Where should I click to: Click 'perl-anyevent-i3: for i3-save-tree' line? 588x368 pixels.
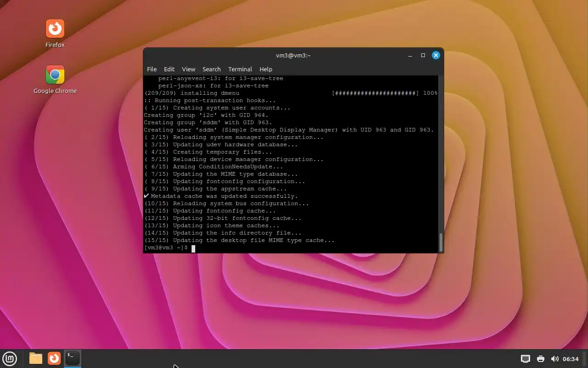(221, 79)
